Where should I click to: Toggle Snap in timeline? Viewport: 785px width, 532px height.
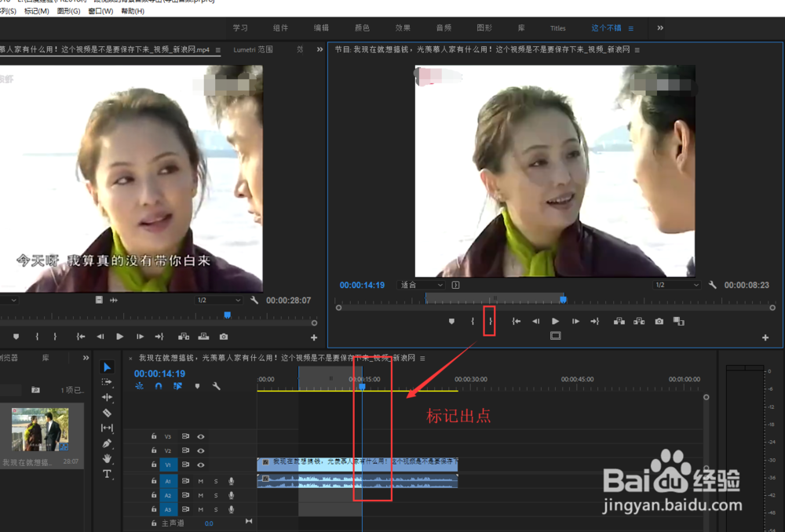(159, 386)
